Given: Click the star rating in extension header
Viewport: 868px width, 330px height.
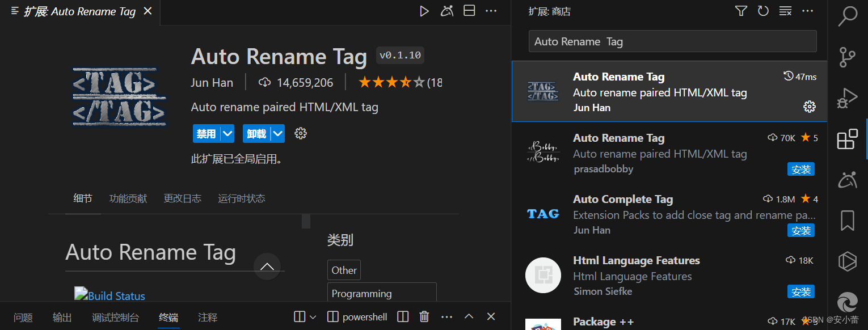Looking at the screenshot, I should 391,83.
